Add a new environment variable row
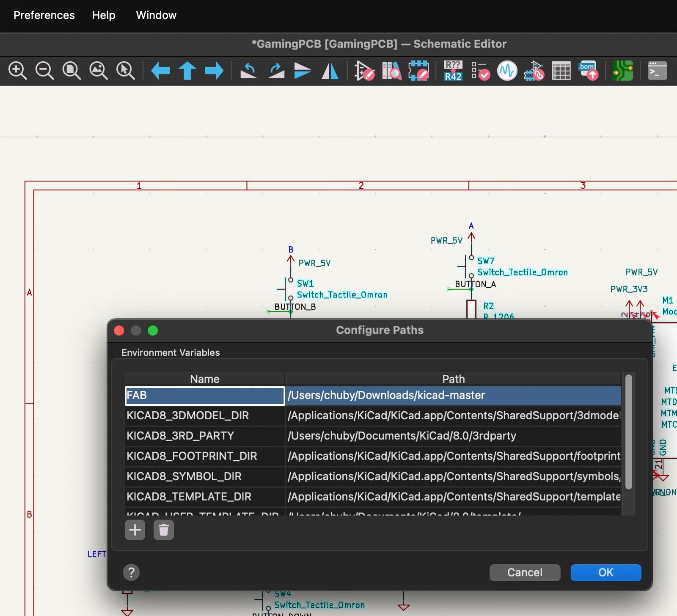Viewport: 677px width, 616px height. [135, 530]
